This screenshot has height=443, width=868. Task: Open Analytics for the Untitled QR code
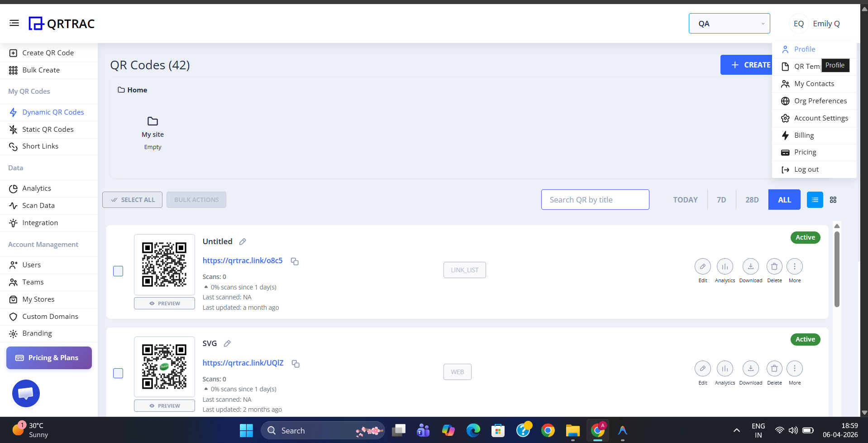point(725,266)
